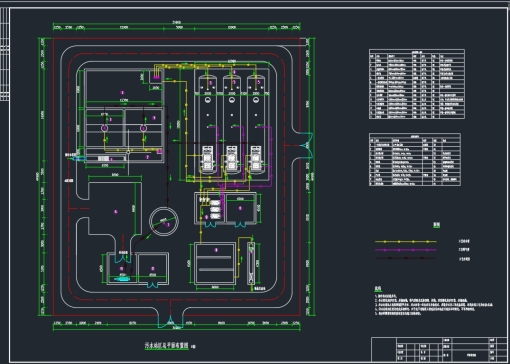Image resolution: width=510 pixels, height=364 pixels.
Task: Select the upper equipment schedule table
Action: [417, 84]
